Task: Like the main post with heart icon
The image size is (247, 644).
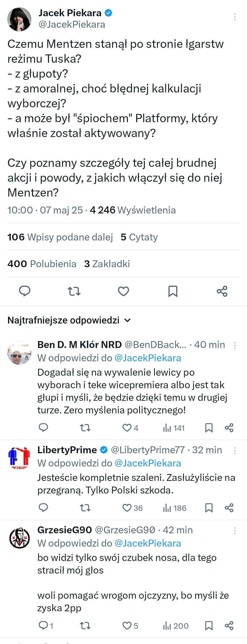Action: (x=123, y=291)
